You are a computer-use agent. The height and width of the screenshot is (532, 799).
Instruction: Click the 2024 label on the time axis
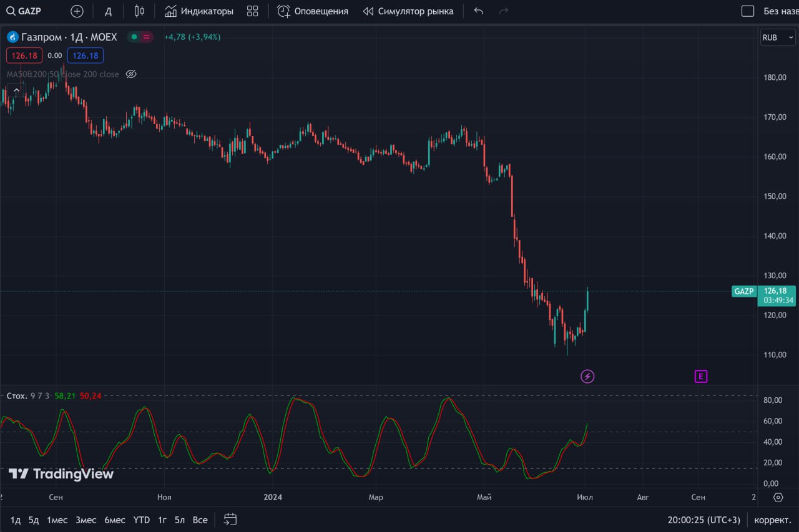(273, 497)
